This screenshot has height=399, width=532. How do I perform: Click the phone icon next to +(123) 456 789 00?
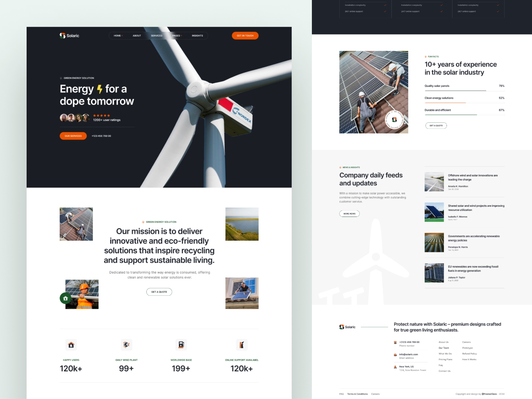(395, 342)
